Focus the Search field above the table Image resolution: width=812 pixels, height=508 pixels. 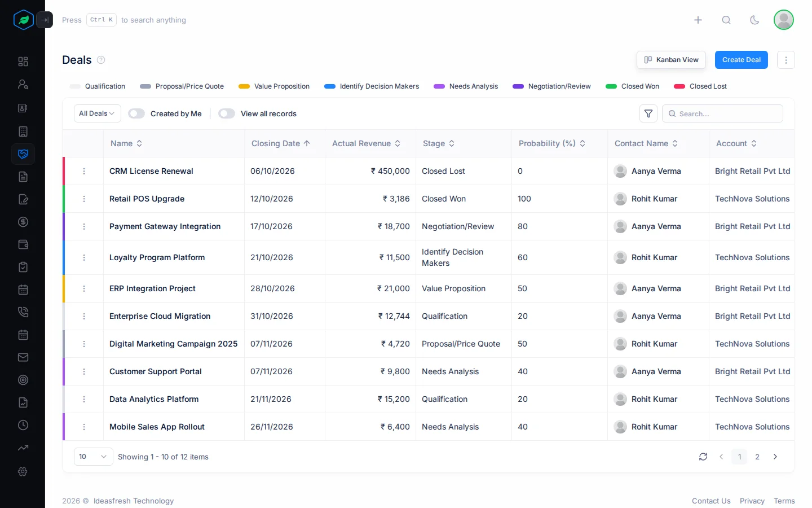click(x=722, y=113)
